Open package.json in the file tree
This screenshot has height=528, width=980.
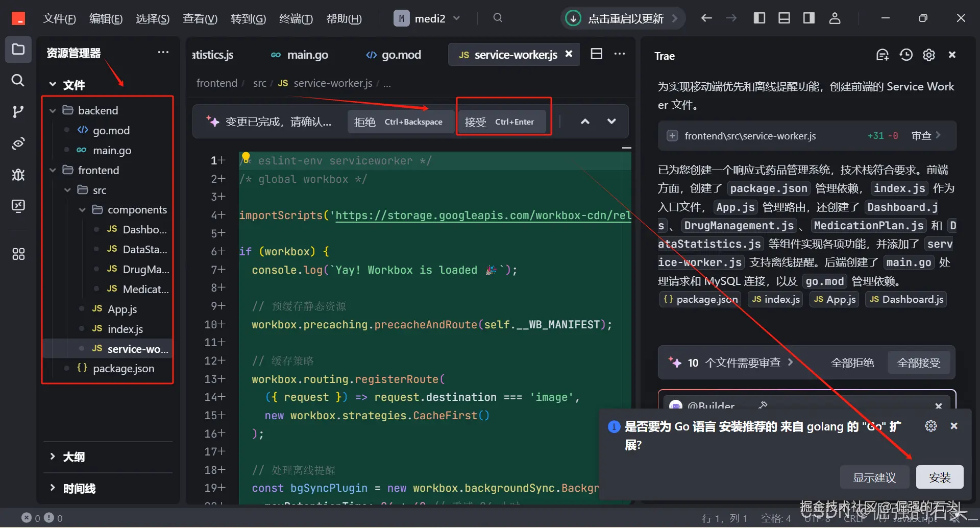(x=124, y=369)
